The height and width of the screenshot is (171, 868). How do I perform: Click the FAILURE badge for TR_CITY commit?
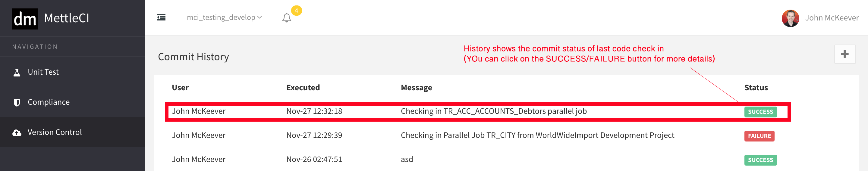click(x=759, y=136)
